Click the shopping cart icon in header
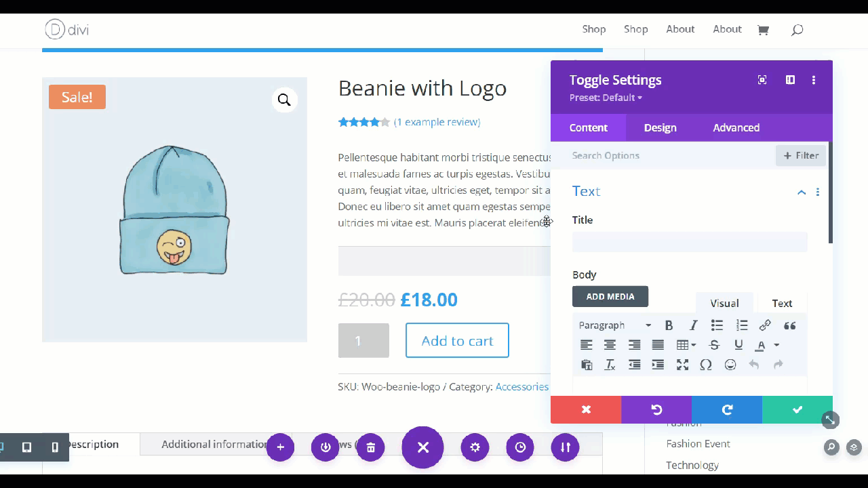868x488 pixels. tap(763, 30)
